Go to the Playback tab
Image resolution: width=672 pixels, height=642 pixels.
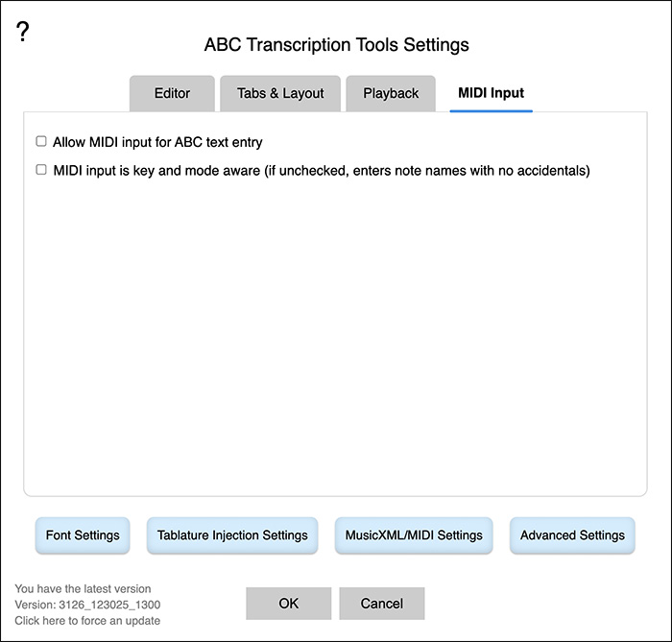(x=391, y=93)
